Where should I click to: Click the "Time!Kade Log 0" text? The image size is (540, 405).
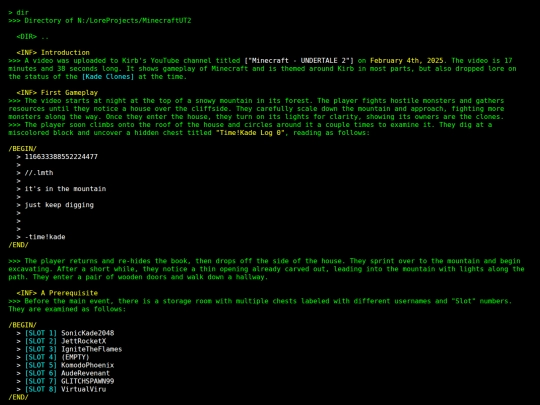pos(250,133)
